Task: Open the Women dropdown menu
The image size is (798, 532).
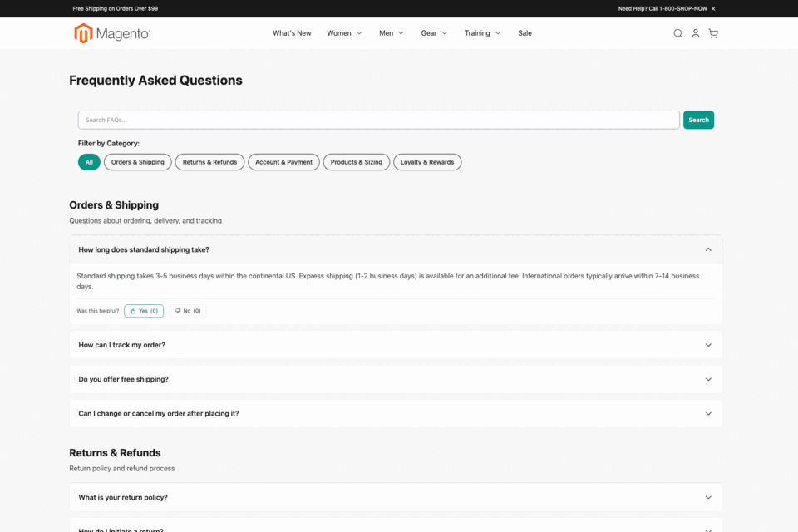Action: click(x=344, y=33)
